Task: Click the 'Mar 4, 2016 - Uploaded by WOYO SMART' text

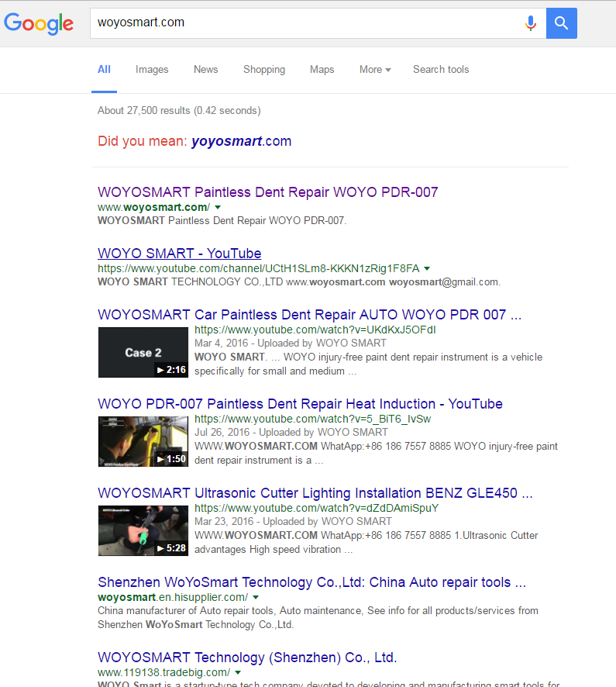Action: (x=291, y=343)
